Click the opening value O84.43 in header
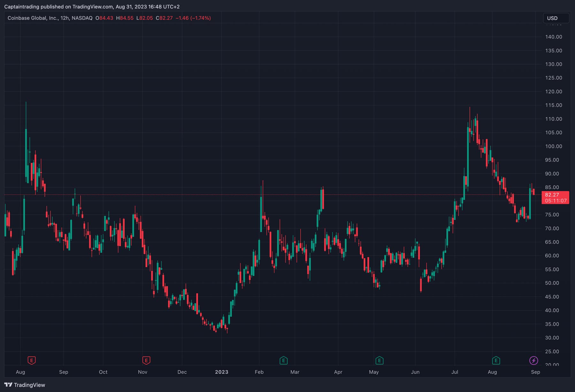The width and height of the screenshot is (575, 392). pos(104,18)
